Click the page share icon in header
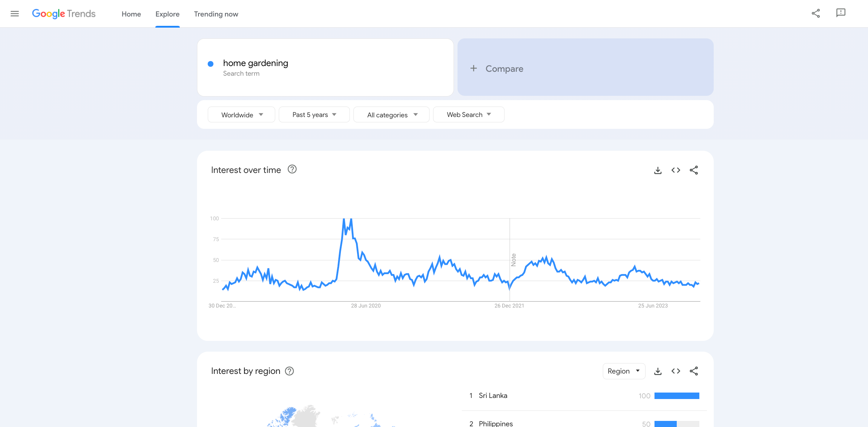The width and height of the screenshot is (868, 427). point(816,14)
